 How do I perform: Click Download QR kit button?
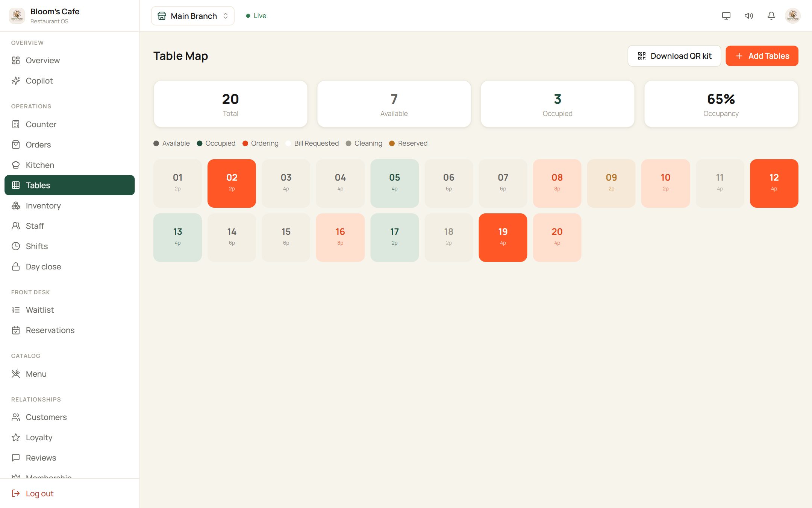click(674, 56)
